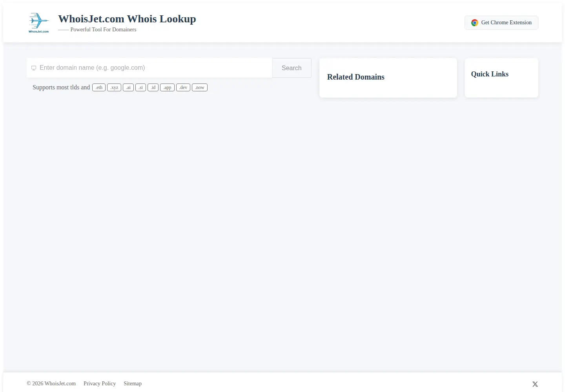Image resolution: width=565 pixels, height=392 pixels.
Task: Choose the .si TLD tag
Action: (140, 87)
